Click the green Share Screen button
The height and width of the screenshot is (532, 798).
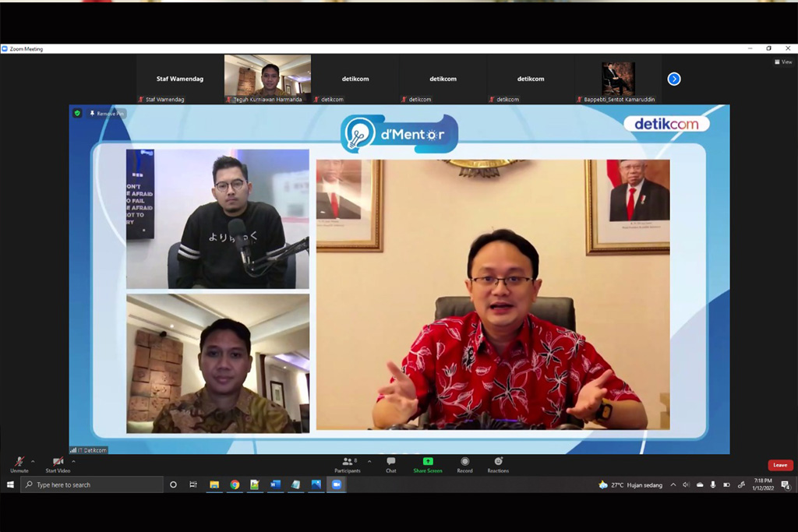coord(428,464)
